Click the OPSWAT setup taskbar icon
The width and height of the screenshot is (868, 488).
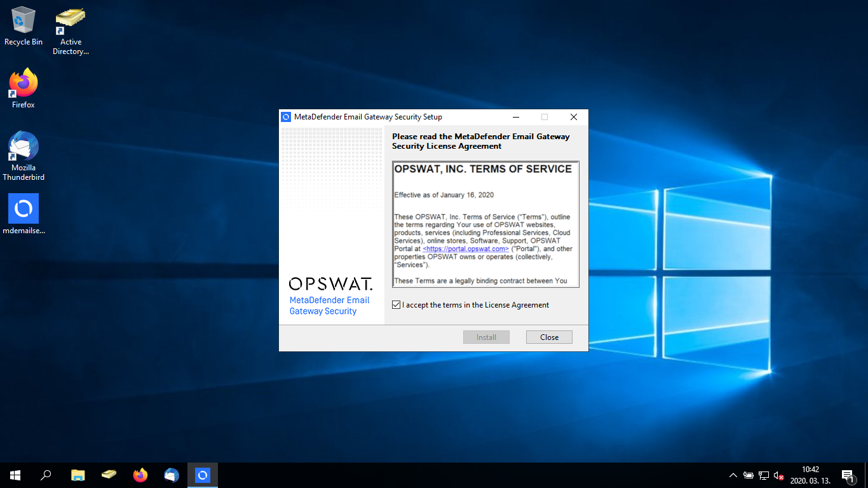point(203,475)
